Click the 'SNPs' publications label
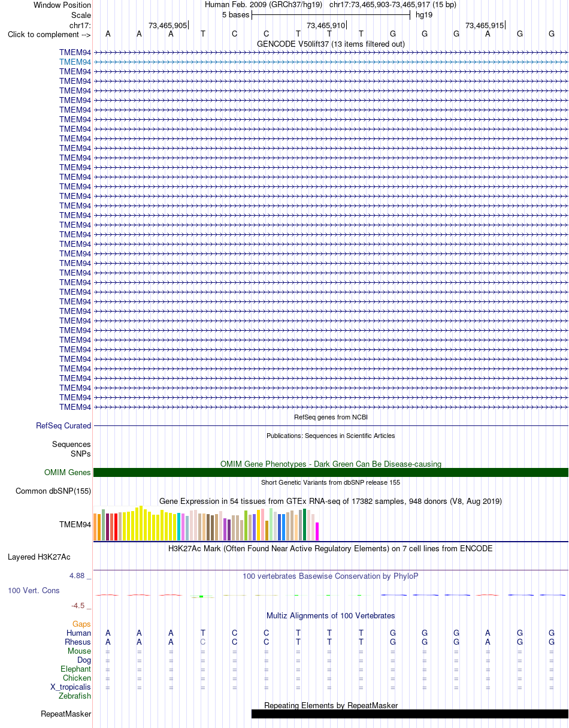The image size is (569, 728). click(81, 454)
